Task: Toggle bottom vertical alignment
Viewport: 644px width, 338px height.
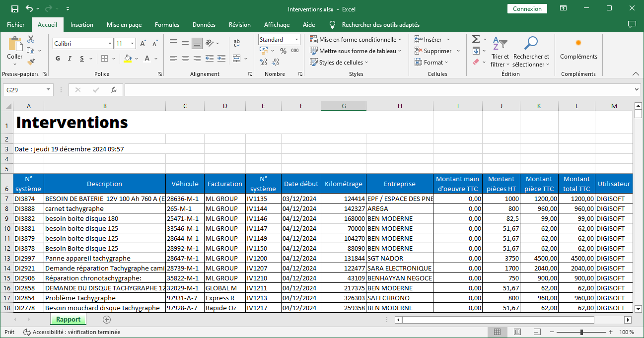Action: tap(197, 43)
